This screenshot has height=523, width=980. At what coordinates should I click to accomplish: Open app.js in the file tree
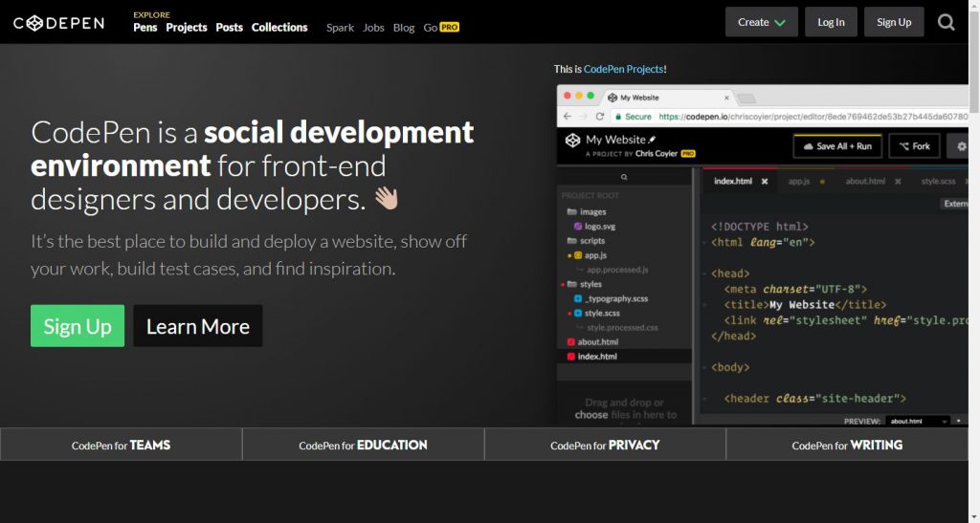tap(590, 255)
